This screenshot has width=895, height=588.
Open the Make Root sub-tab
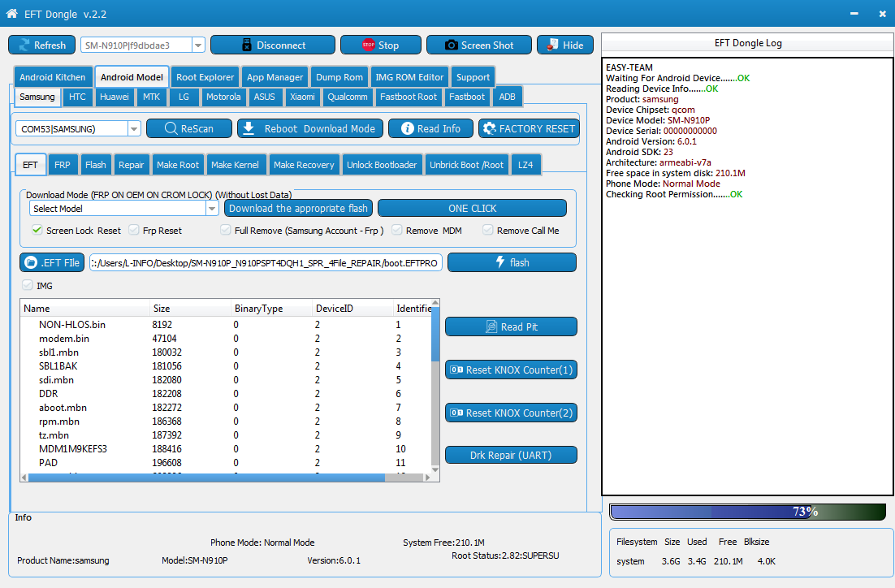178,164
